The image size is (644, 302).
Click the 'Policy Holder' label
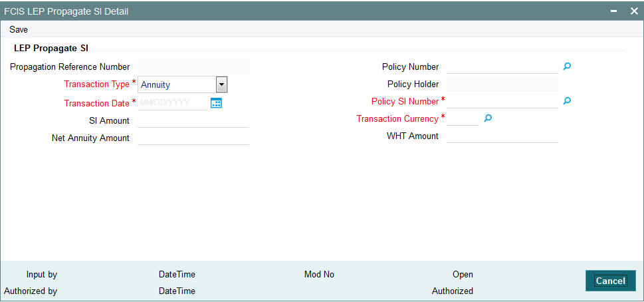pos(413,84)
